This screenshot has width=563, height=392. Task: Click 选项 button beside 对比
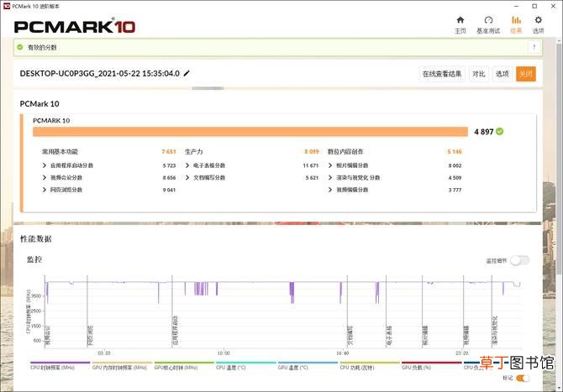(x=502, y=74)
